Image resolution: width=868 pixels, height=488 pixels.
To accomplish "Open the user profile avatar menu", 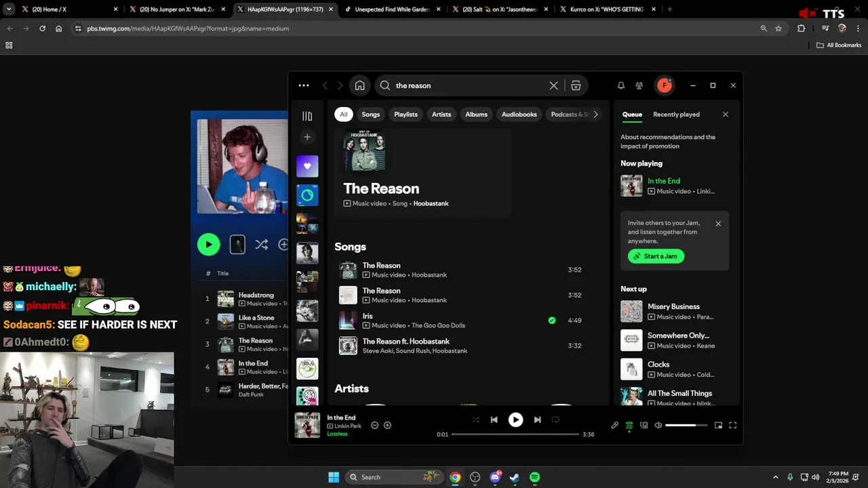I will 664,85.
